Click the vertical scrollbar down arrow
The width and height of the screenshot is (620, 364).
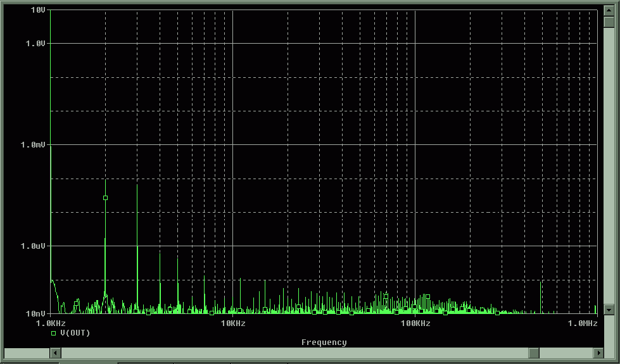pyautogui.click(x=609, y=310)
